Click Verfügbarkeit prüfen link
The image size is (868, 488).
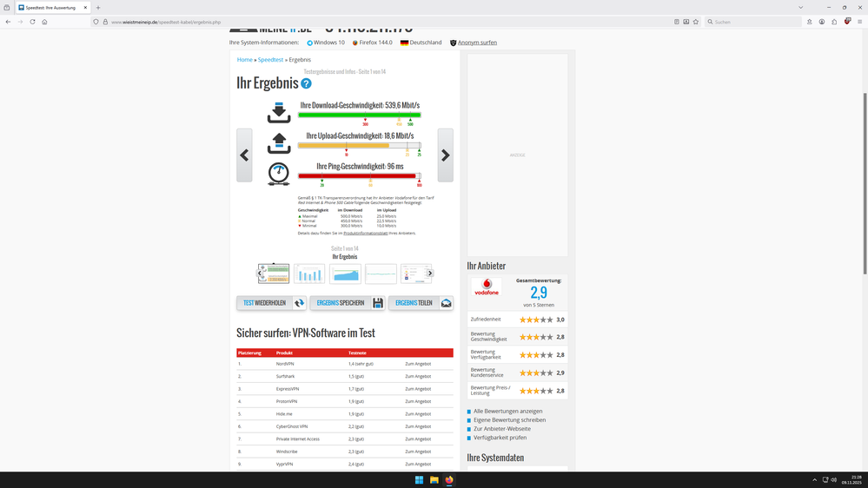(x=500, y=438)
